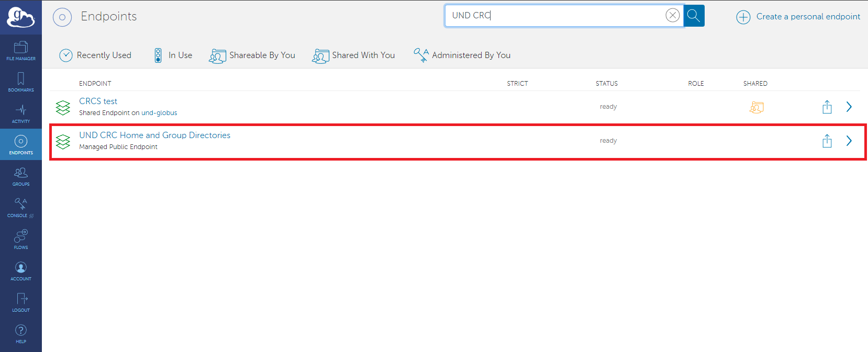This screenshot has width=868, height=352.
Task: Open Flows from the sidebar
Action: (21, 239)
